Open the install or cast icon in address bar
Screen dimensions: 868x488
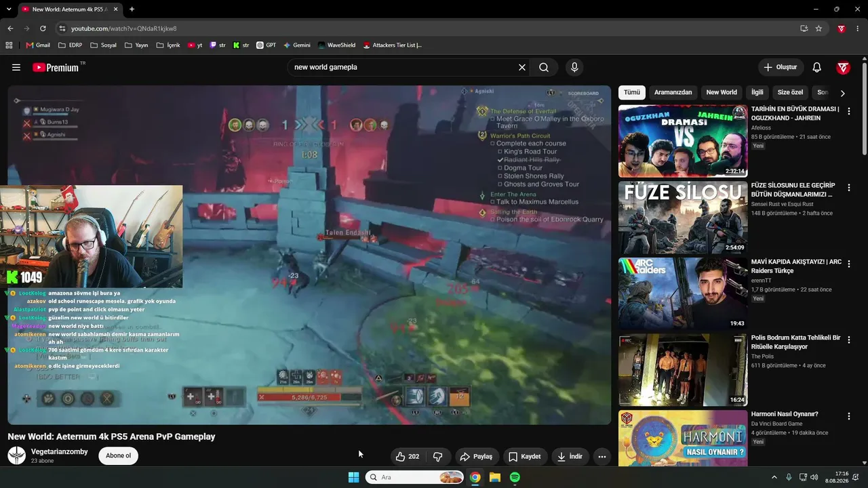804,28
